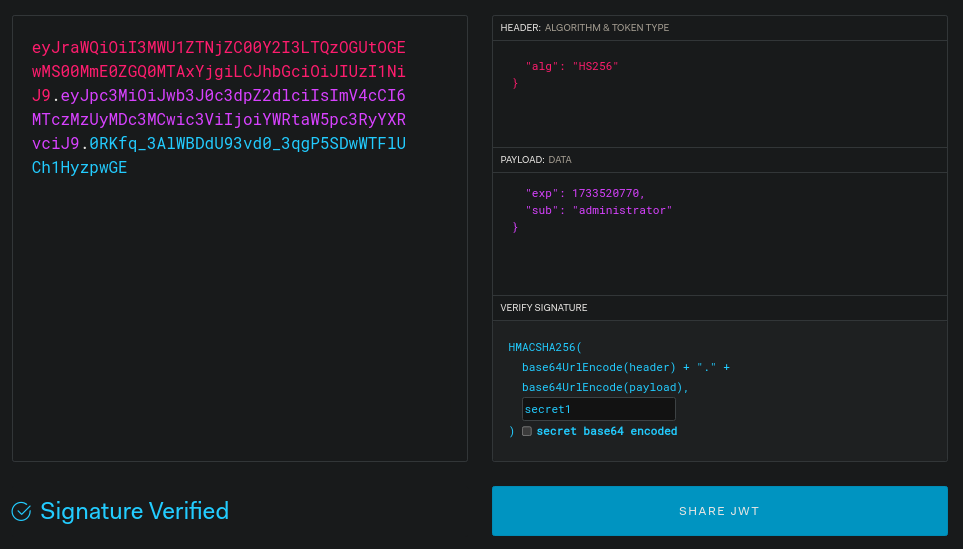Click the Verify Signature section heading
This screenshot has height=549, width=963.
coord(544,308)
